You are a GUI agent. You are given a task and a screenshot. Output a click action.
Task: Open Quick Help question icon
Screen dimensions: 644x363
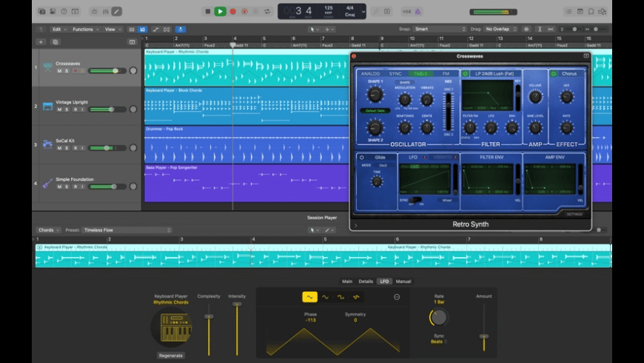pyautogui.click(x=64, y=12)
